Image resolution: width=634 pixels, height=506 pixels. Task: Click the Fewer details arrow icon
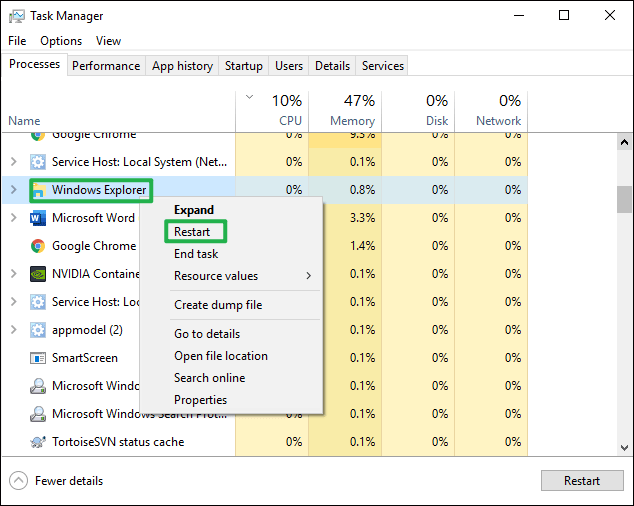pos(18,481)
